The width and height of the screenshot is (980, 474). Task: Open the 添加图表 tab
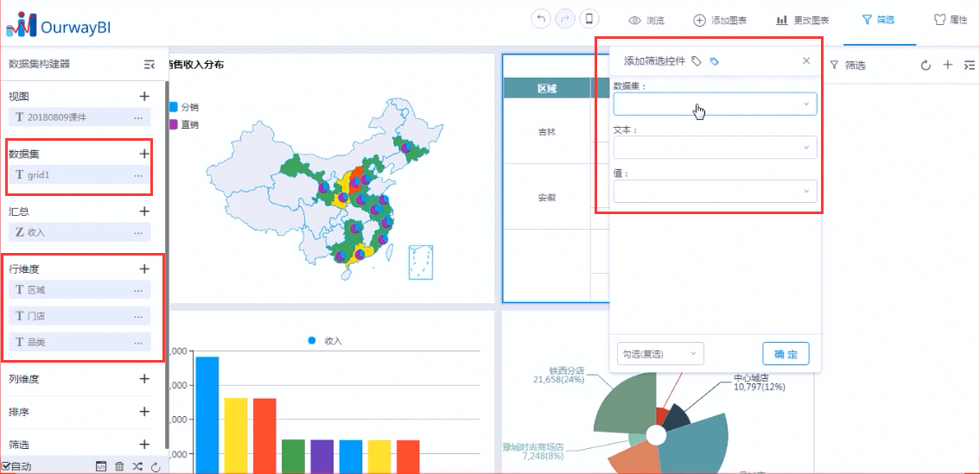pyautogui.click(x=720, y=21)
